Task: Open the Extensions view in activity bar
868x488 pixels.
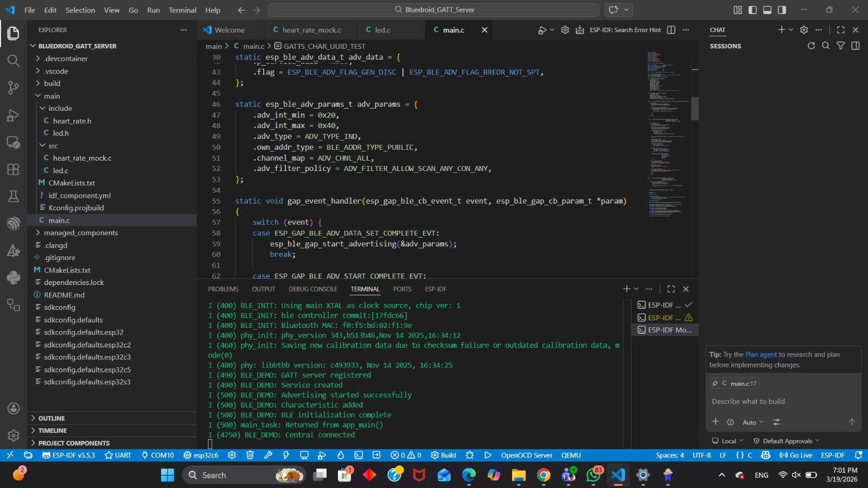Action: (13, 169)
